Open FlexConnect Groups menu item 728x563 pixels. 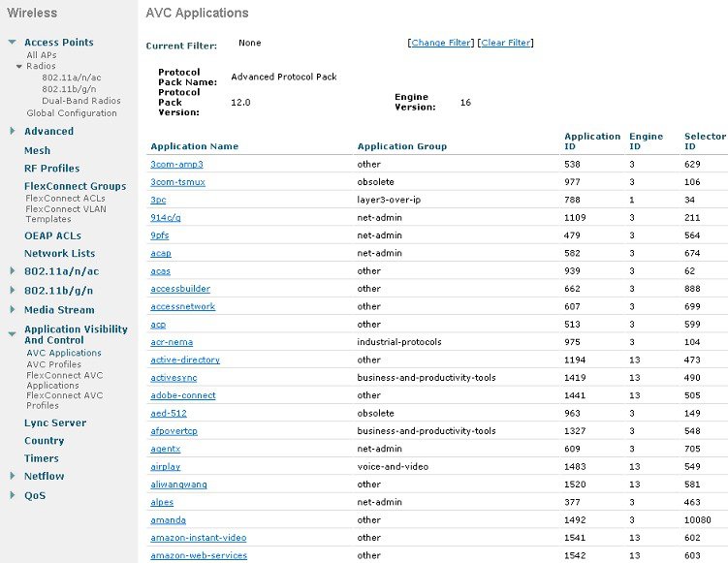tap(76, 186)
